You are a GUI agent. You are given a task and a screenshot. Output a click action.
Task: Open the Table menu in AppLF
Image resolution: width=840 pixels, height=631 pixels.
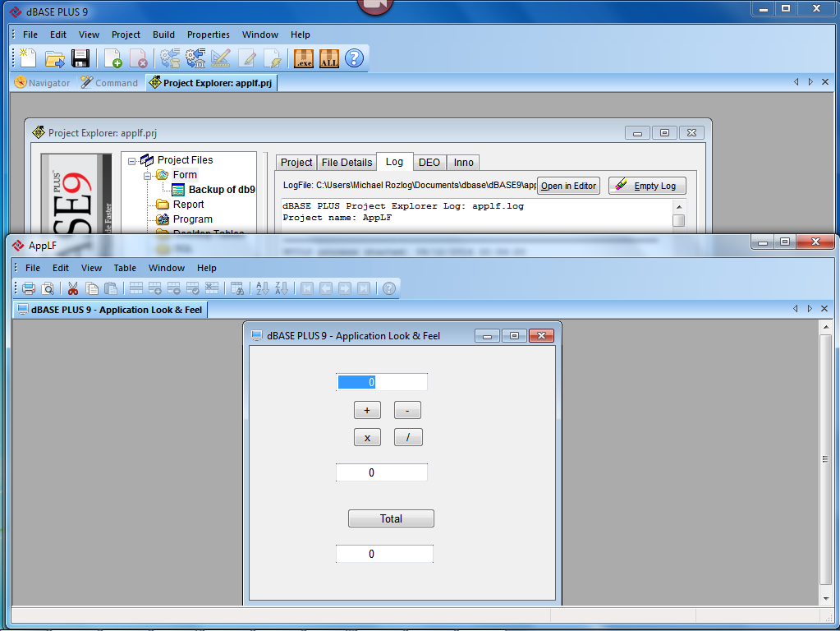pos(125,268)
